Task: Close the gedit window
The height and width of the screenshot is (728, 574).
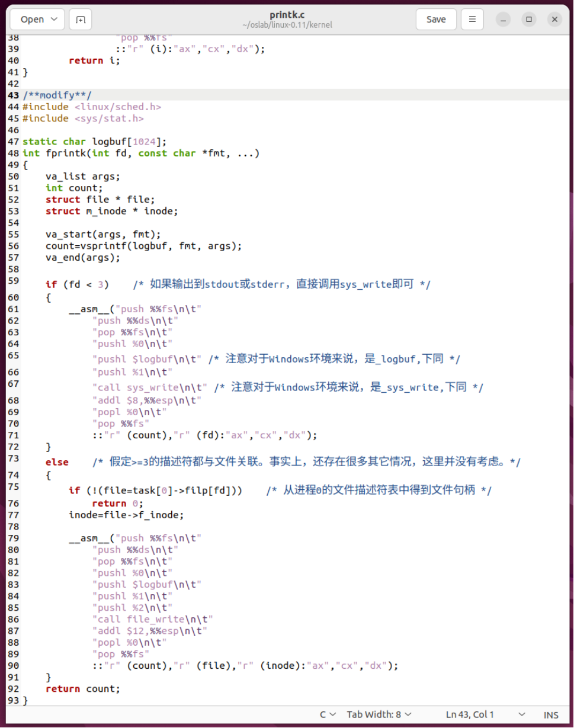Action: coord(554,20)
